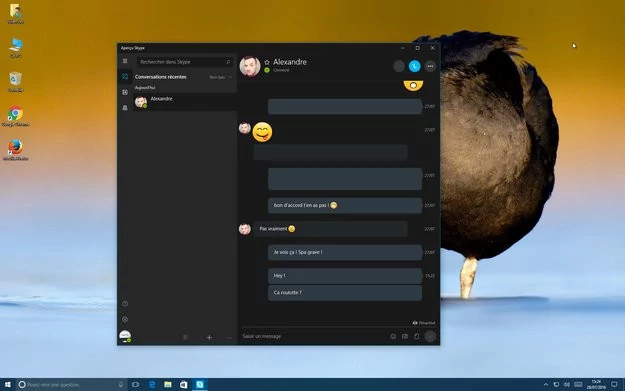
Task: Click the Rechercher dans Skype search field
Action: 185,62
